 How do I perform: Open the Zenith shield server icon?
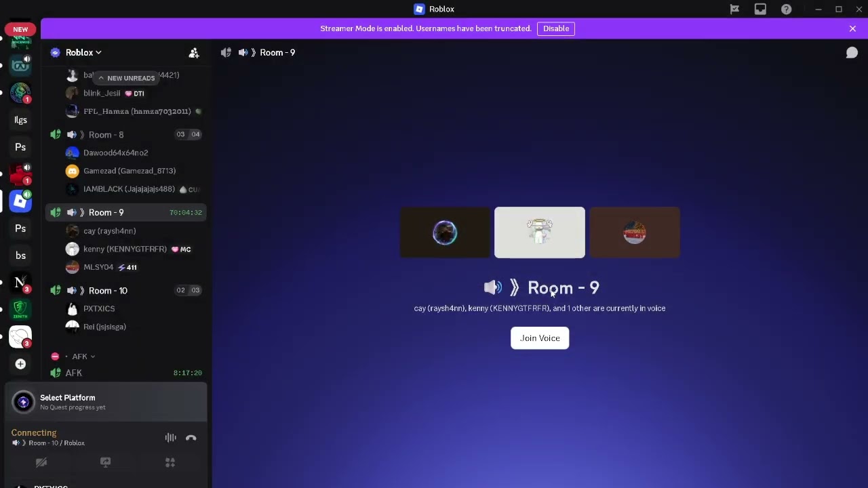coord(20,310)
